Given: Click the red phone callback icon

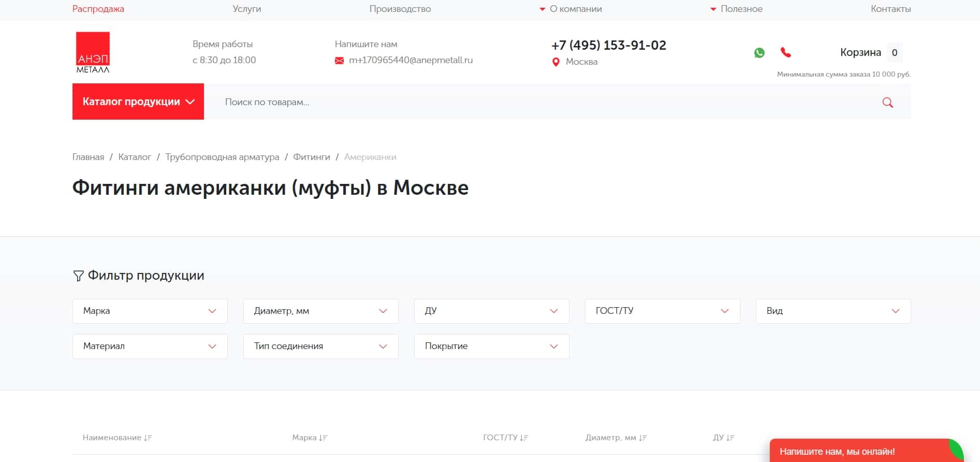Looking at the screenshot, I should point(786,52).
